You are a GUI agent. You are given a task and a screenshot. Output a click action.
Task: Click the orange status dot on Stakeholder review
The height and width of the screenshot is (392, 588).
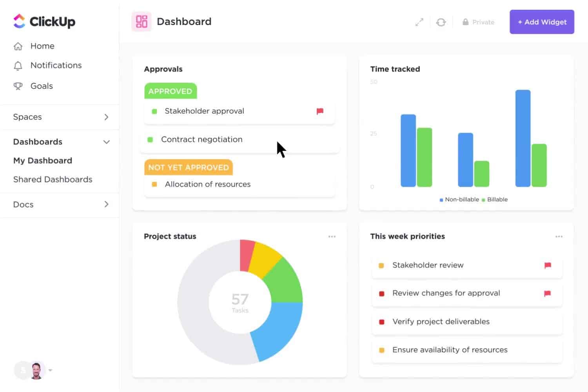[x=381, y=265]
